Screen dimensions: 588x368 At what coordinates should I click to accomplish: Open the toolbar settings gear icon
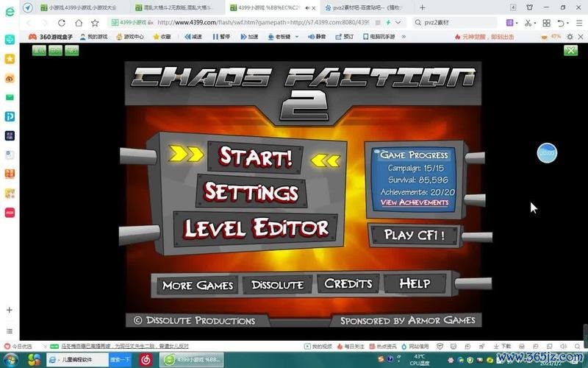(570, 37)
